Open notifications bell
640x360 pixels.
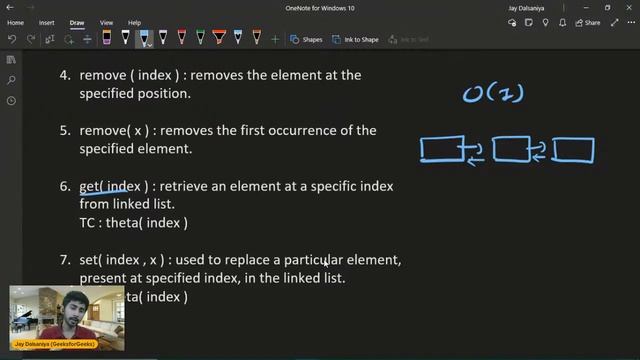[x=562, y=23]
